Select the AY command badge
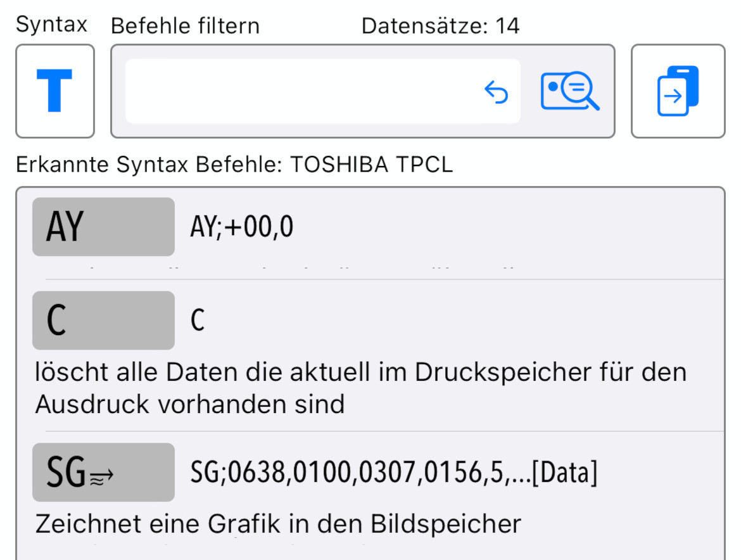This screenshot has width=741, height=560. pyautogui.click(x=103, y=227)
